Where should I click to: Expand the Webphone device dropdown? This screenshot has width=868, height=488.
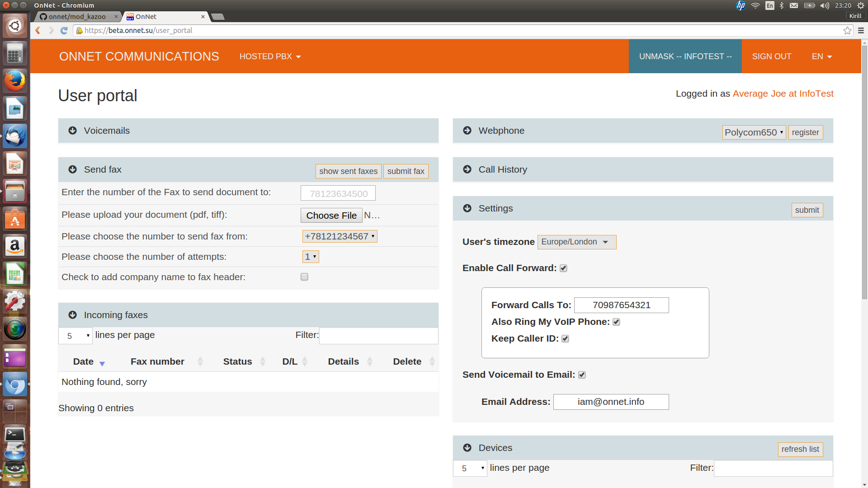[754, 131]
